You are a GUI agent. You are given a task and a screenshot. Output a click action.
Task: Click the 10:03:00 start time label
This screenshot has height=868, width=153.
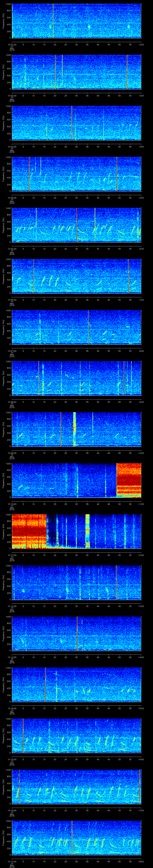coord(12,146)
